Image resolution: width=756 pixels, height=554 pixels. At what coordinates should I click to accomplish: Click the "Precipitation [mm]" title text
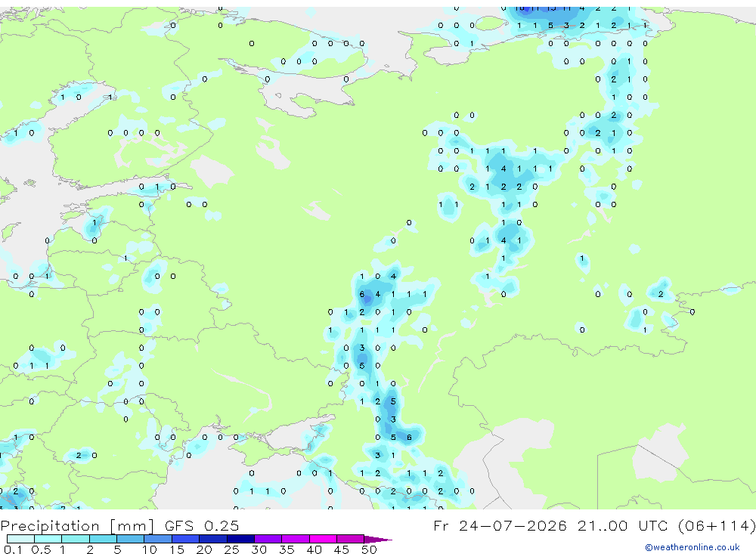77,525
